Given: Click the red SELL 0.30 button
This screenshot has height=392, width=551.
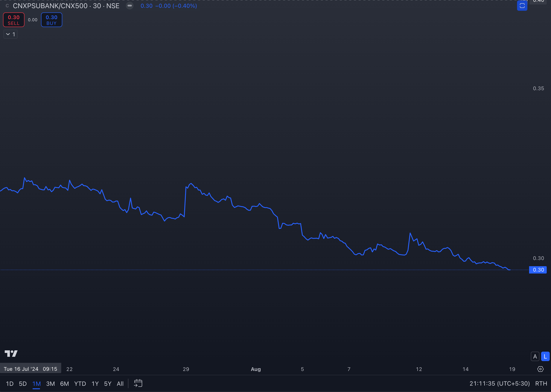Looking at the screenshot, I should (x=14, y=20).
